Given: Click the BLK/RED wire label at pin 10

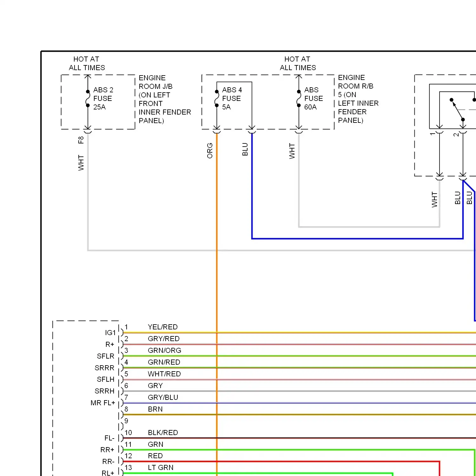Looking at the screenshot, I should [163, 433].
